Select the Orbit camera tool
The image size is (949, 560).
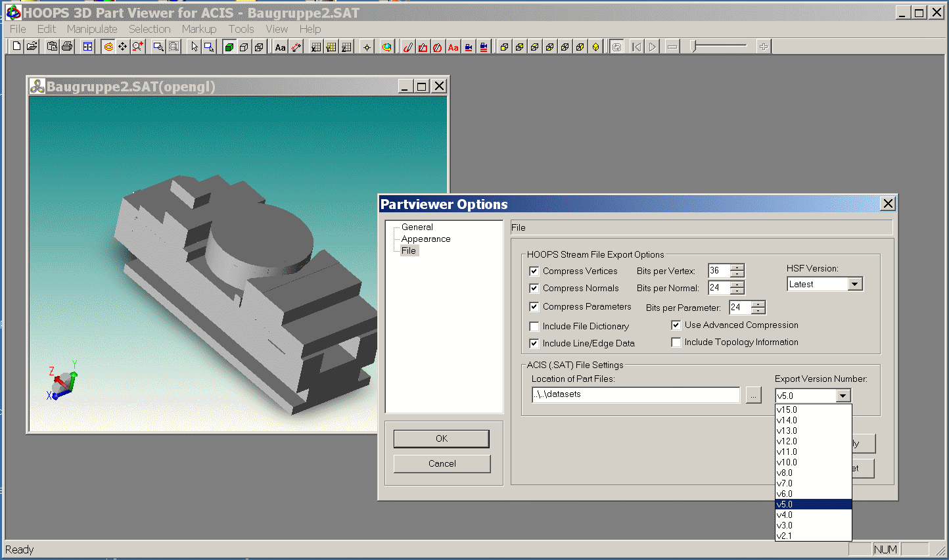pyautogui.click(x=108, y=47)
